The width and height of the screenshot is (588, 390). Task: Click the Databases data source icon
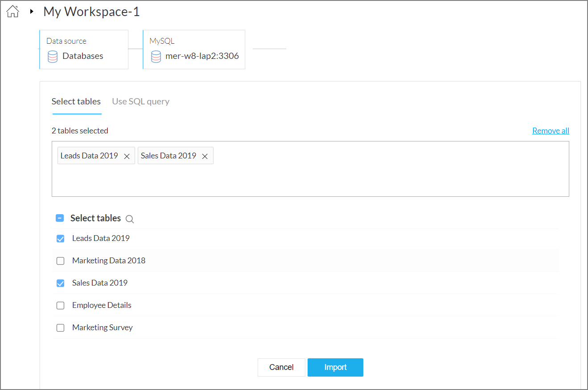[x=53, y=56]
